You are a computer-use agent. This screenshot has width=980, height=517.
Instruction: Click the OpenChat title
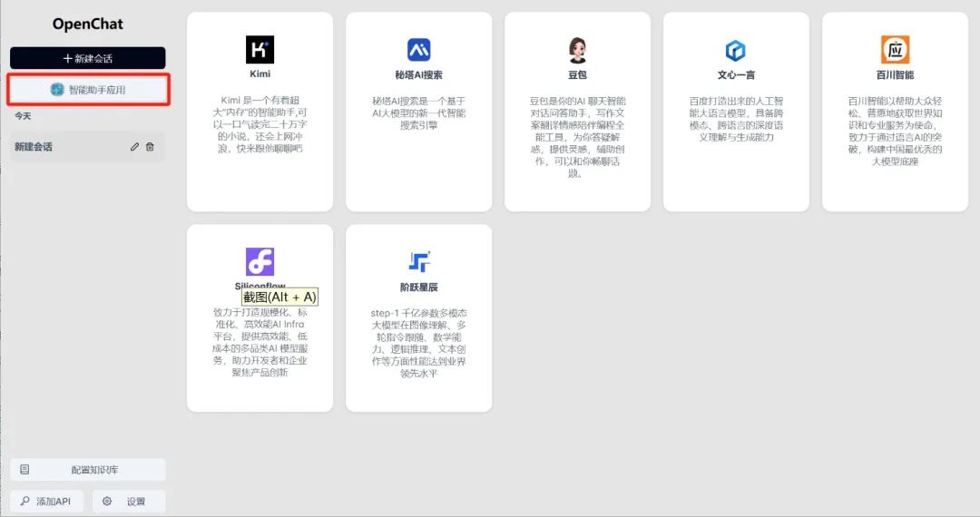coord(87,24)
